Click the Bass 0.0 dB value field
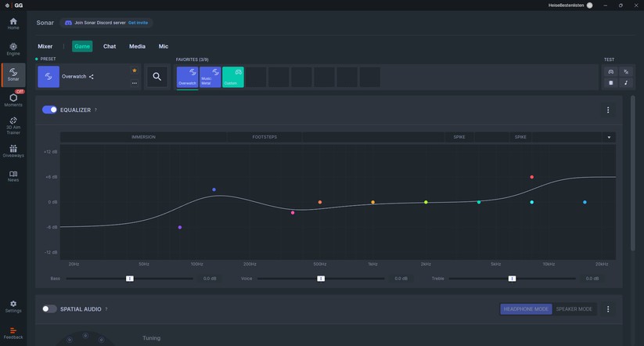644x346 pixels. coord(210,279)
